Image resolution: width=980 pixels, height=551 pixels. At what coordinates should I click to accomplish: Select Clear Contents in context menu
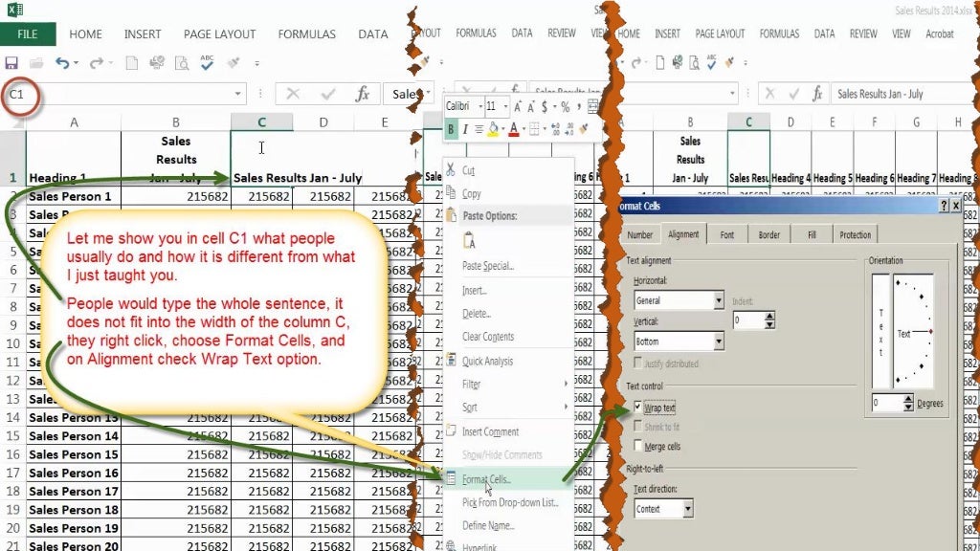(x=488, y=336)
